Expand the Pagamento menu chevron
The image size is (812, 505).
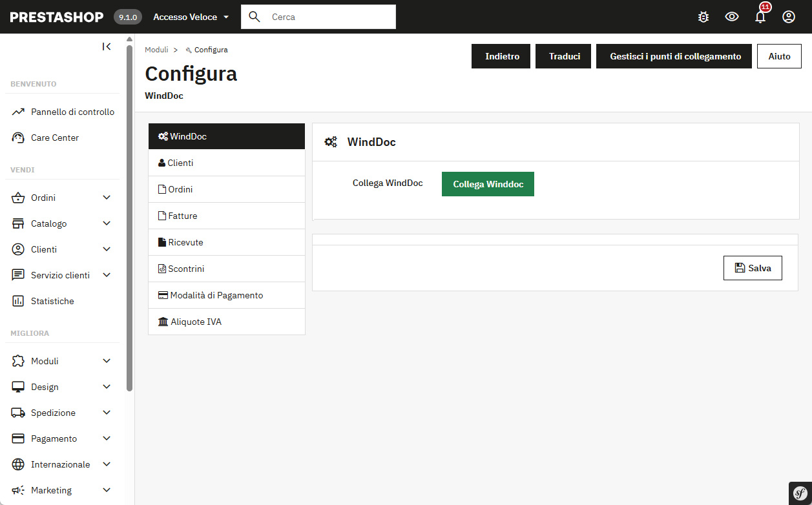107,438
